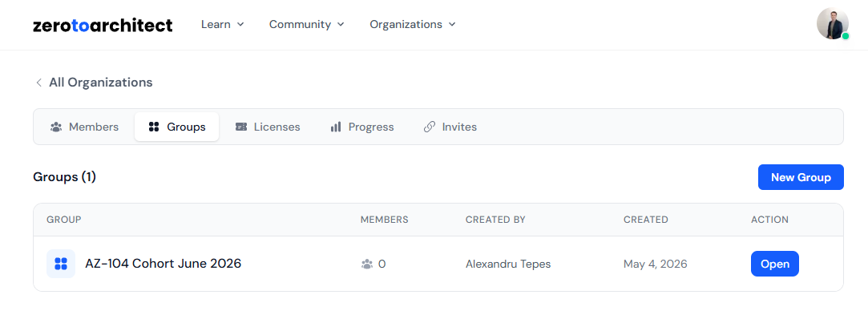Click the members count people icon
This screenshot has width=868, height=315.
coord(367,264)
